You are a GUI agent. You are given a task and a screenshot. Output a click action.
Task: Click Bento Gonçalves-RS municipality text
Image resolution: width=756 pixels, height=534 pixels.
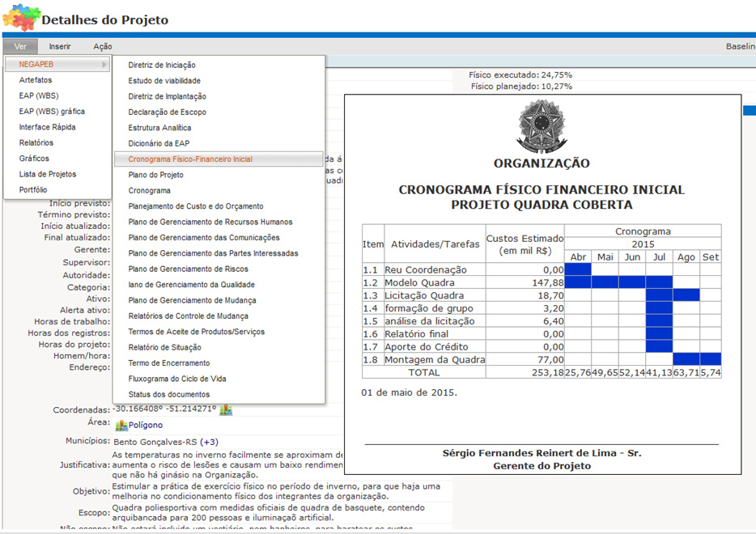point(155,442)
